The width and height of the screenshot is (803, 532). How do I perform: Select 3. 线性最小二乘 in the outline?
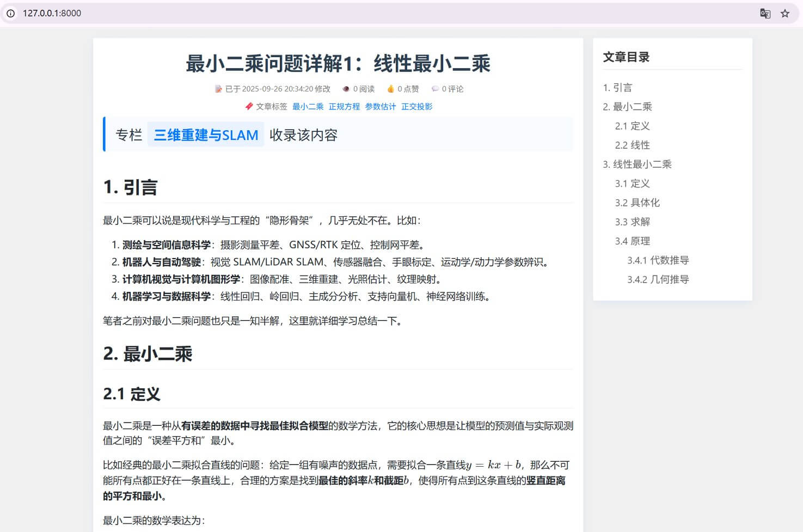(x=638, y=164)
